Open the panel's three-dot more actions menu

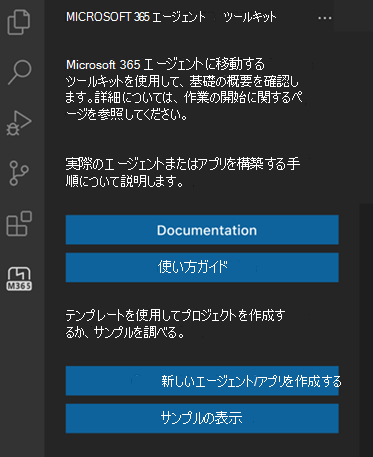pos(325,18)
